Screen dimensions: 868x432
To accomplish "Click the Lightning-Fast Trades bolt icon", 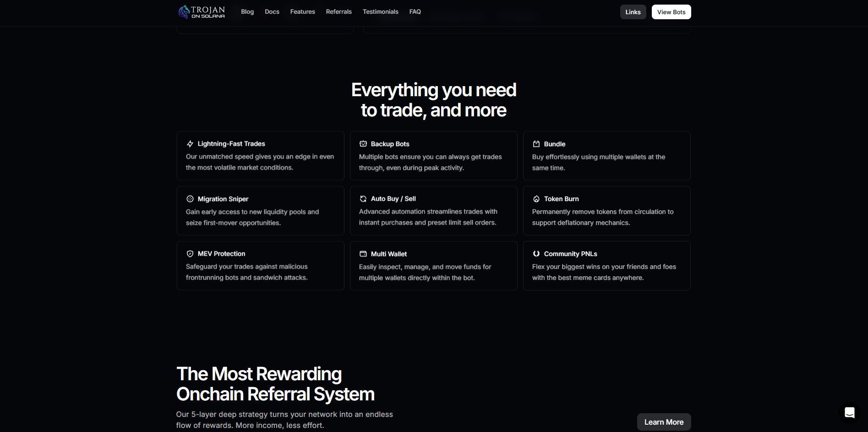I will click(190, 144).
